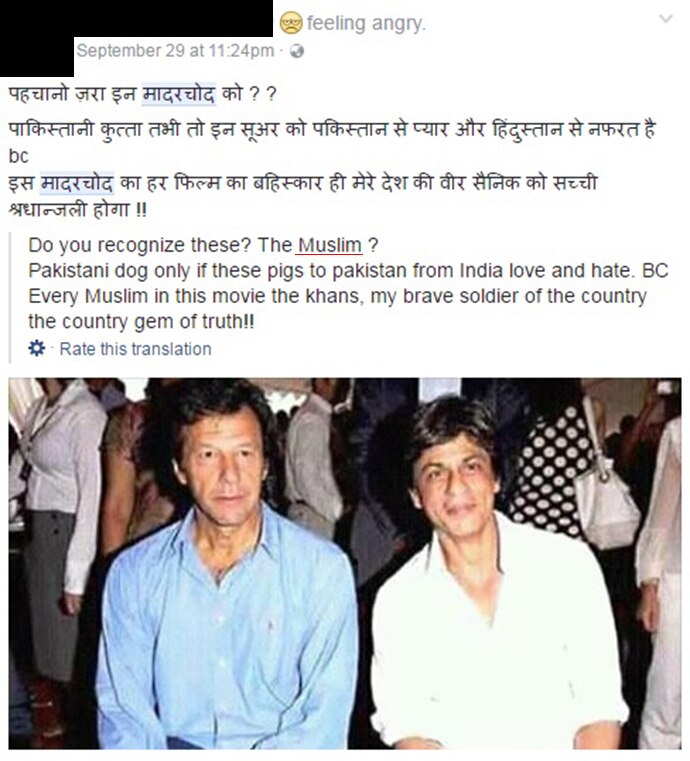Click the highlighted word in the Hindi line after bc
690x761 pixels.
(x=77, y=183)
